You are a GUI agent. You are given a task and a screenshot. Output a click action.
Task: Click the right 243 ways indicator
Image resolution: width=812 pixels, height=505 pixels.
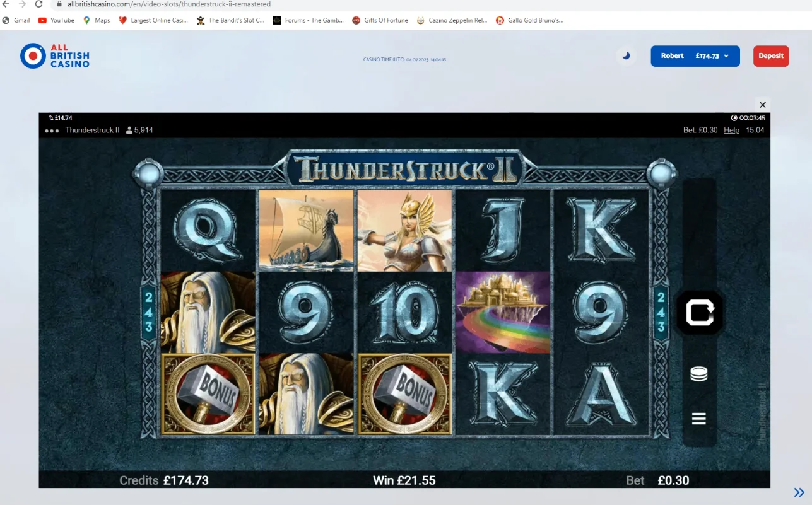(x=661, y=312)
